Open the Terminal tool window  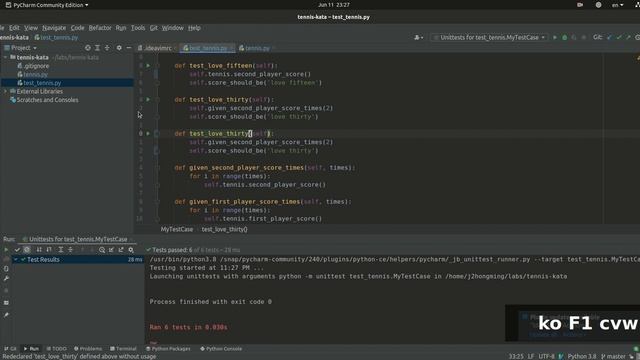coord(123,349)
